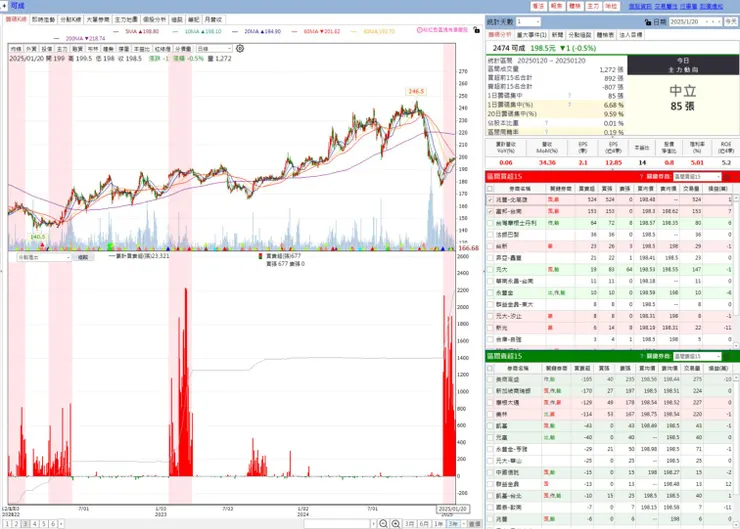Expand the arrow after page number 6
This screenshot has width=740, height=529.
point(61,524)
